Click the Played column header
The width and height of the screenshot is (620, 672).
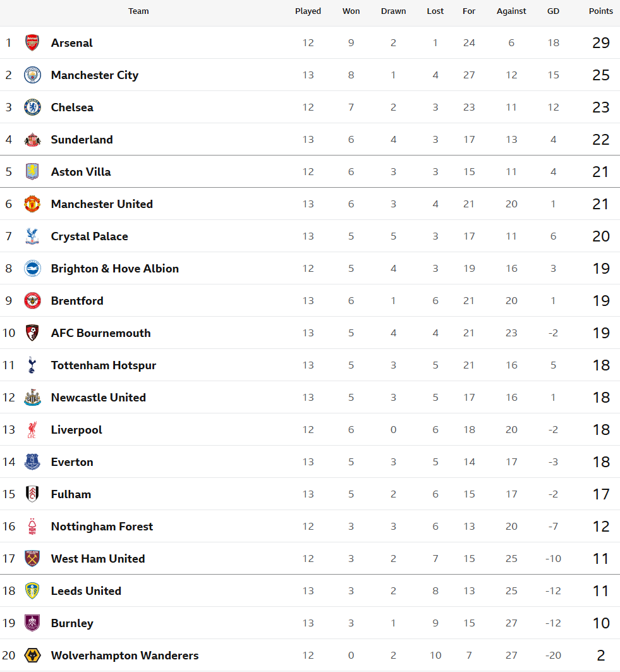click(308, 11)
